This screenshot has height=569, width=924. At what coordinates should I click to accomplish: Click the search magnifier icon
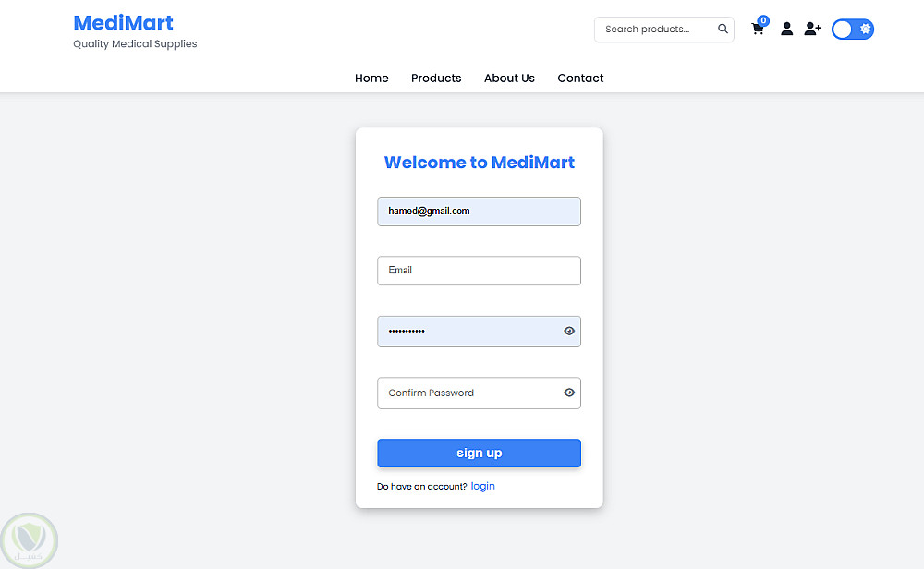click(723, 30)
